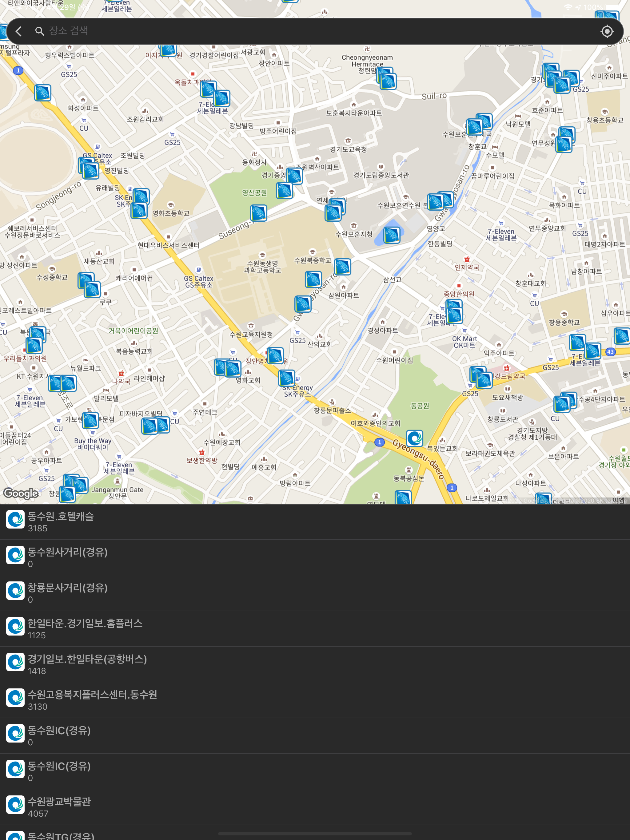
Task: Tap bus stop marker near 화성아파트
Action: [42, 93]
